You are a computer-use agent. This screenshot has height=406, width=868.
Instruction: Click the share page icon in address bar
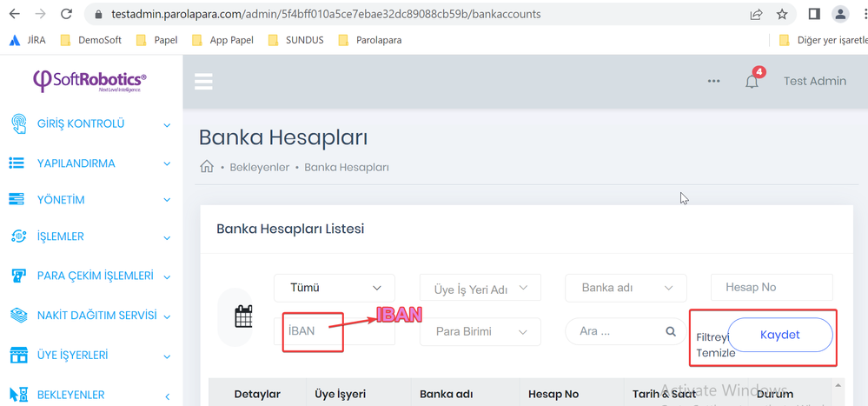[x=756, y=15]
